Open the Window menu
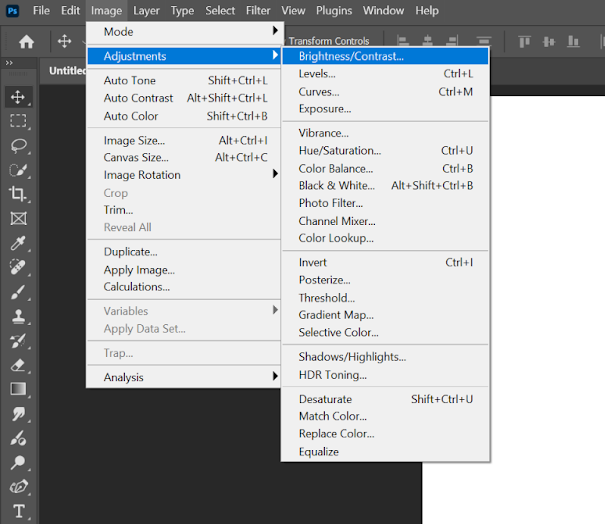The height and width of the screenshot is (524, 605). pyautogui.click(x=383, y=10)
